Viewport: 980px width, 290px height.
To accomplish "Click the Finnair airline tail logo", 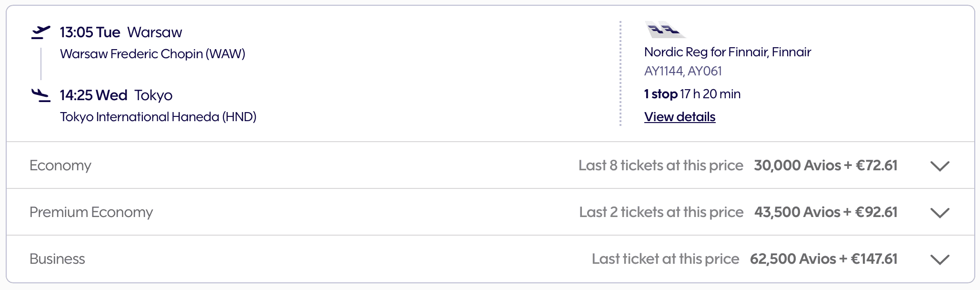I will coord(665,30).
